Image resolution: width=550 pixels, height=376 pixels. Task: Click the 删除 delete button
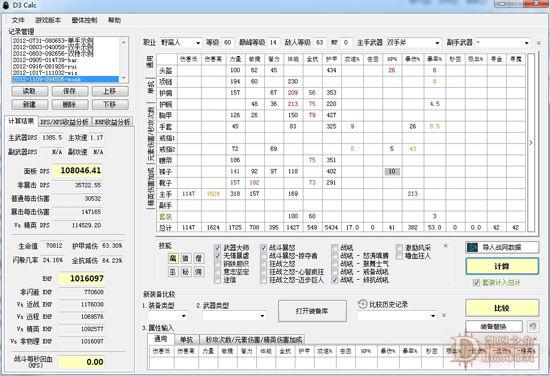click(x=70, y=105)
